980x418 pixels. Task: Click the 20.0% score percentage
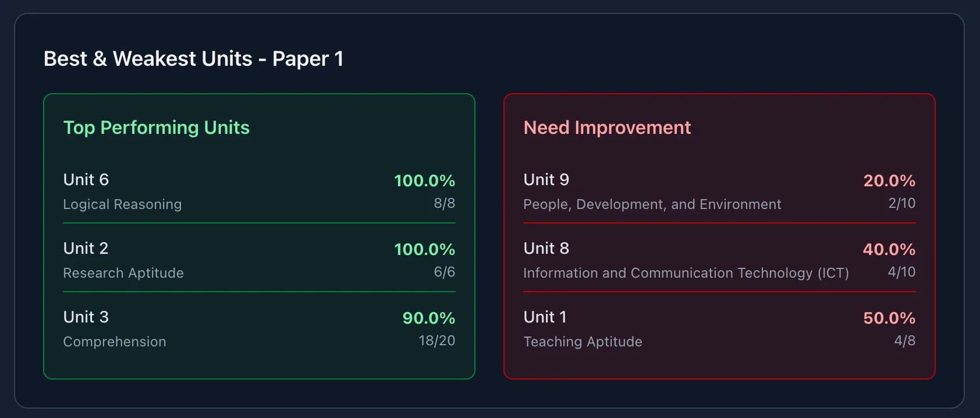tap(889, 180)
